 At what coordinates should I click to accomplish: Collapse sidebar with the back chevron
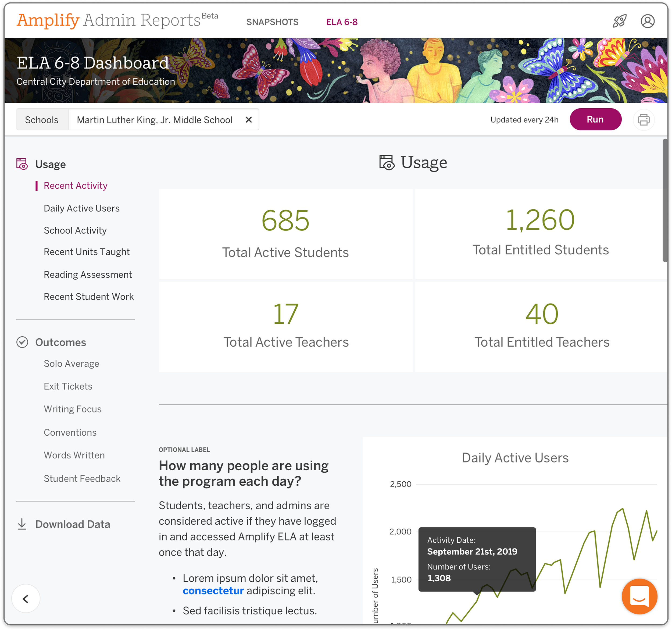[x=26, y=599]
